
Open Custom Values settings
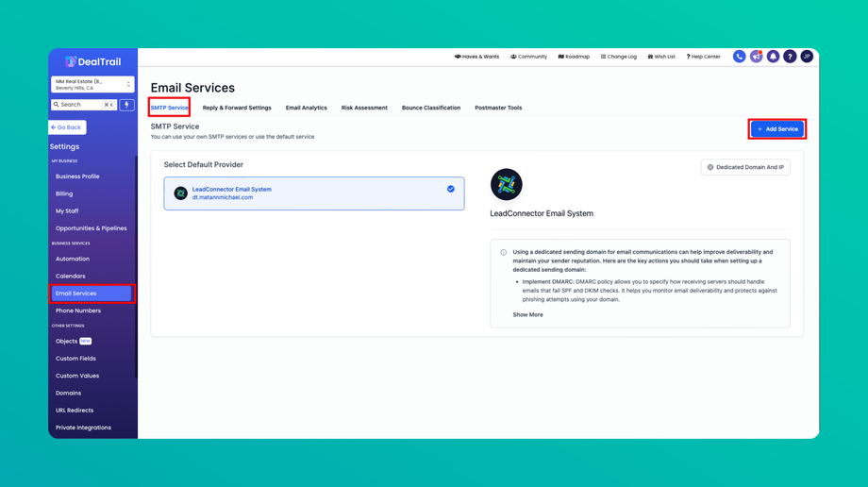77,376
